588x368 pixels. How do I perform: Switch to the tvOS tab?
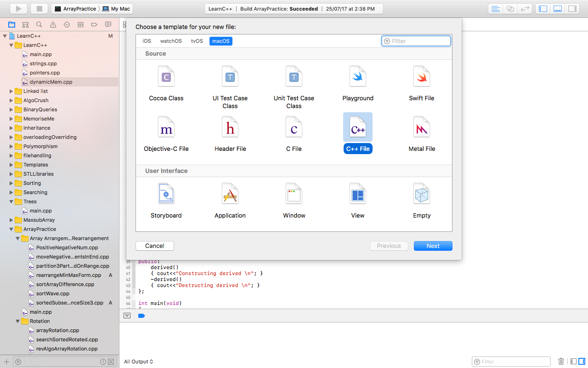pos(197,41)
